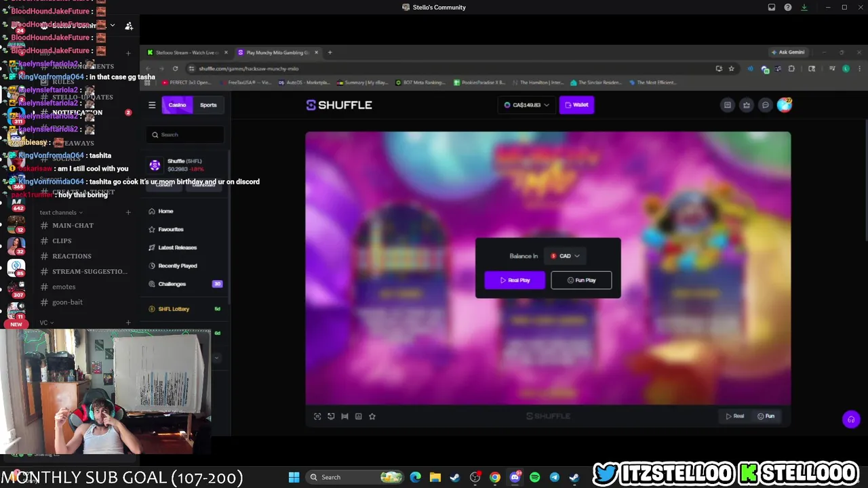Image resolution: width=868 pixels, height=488 pixels.
Task: Open Challenges in sidebar
Action: pos(172,284)
